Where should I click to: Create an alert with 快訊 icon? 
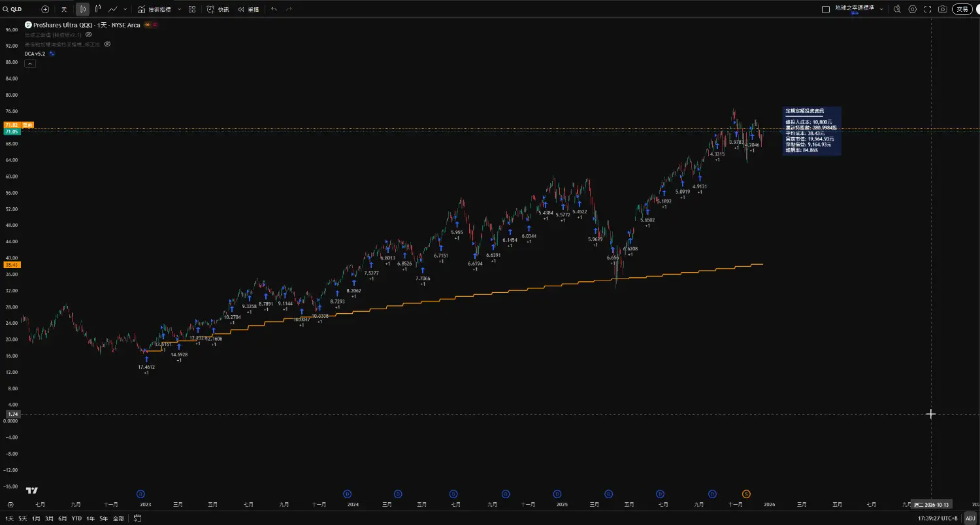point(218,9)
